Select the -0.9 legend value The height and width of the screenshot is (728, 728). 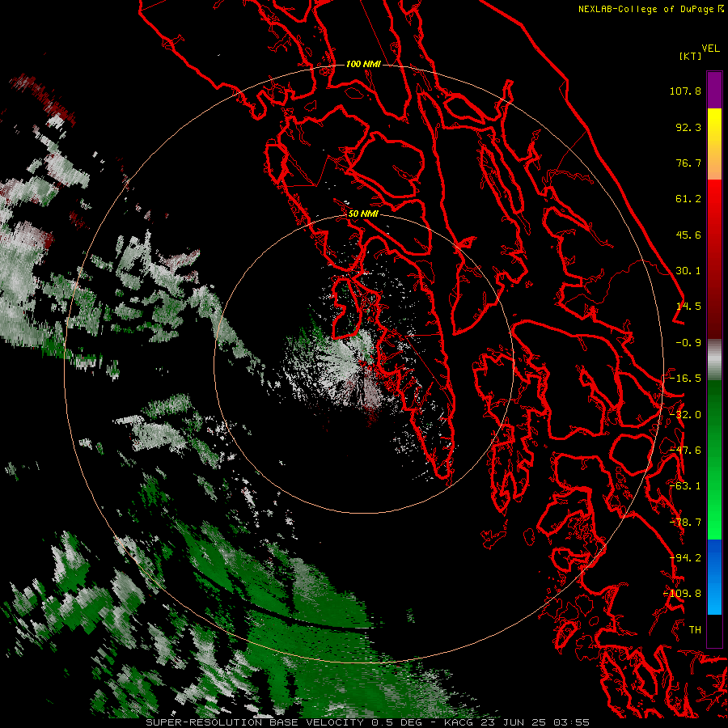pos(688,343)
